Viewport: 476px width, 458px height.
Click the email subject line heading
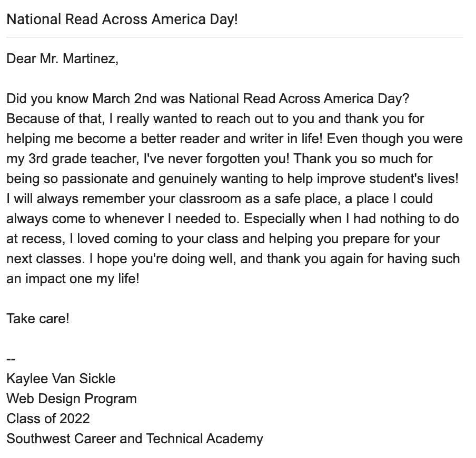(122, 19)
